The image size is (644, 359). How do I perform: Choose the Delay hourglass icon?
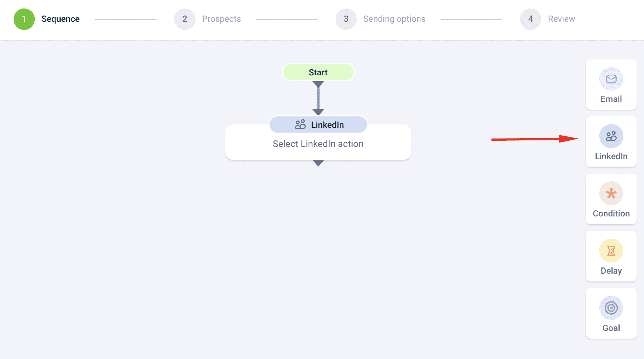pos(611,251)
